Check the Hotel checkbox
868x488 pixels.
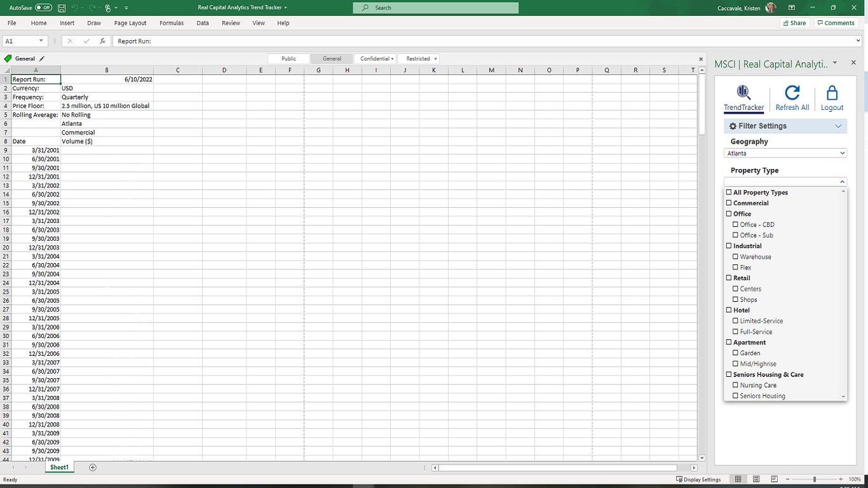729,310
